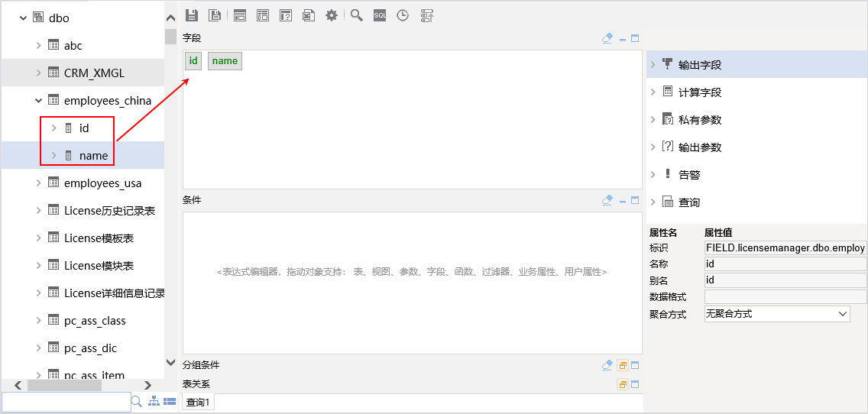Click the 别名 property value field
This screenshot has width=868, height=414.
point(785,280)
